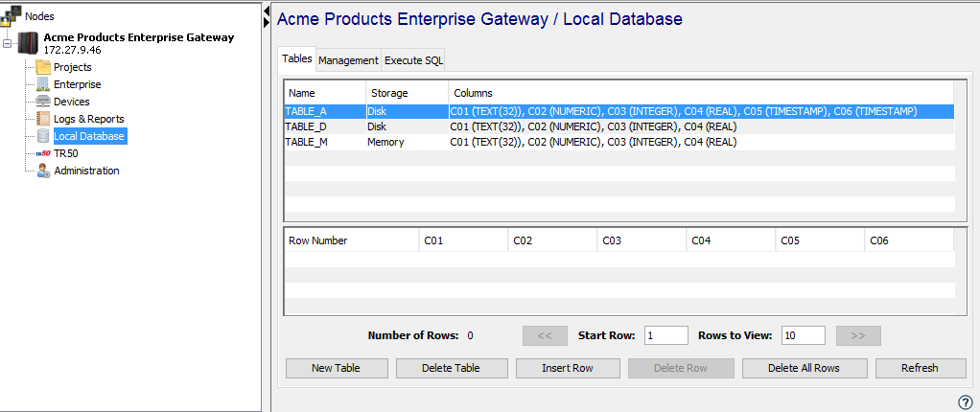Click the Row Number column header
Image resolution: width=980 pixels, height=412 pixels.
click(x=352, y=240)
